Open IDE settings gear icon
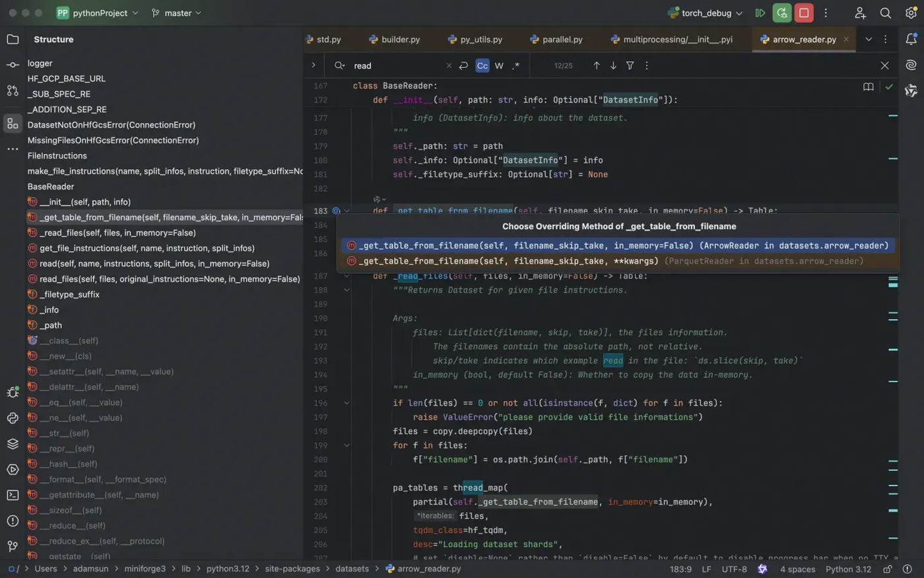924x578 pixels. (x=911, y=13)
